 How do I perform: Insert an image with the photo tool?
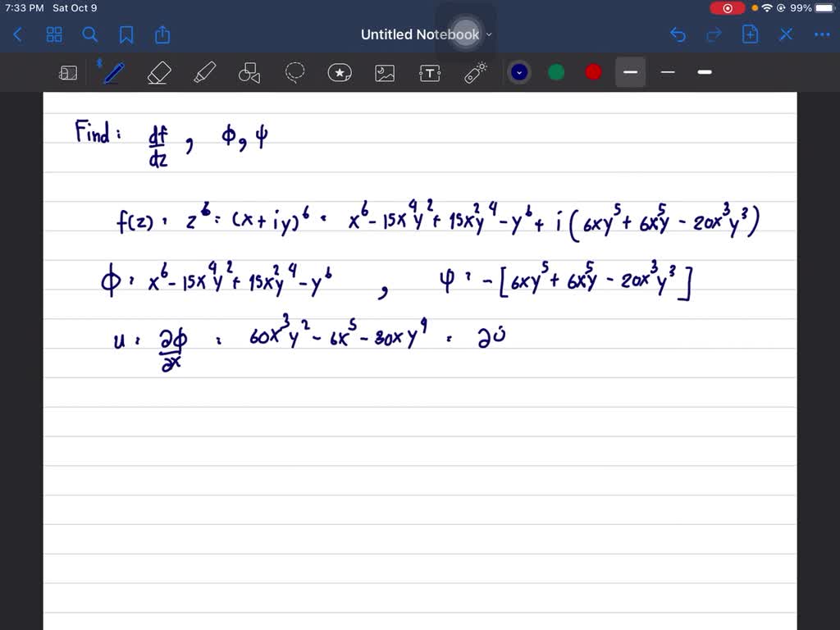click(x=385, y=72)
